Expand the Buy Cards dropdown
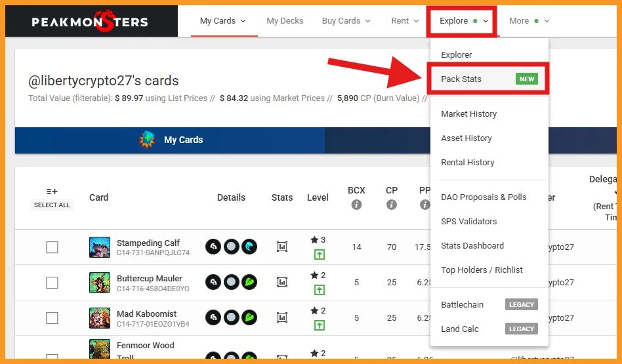Viewport: 622px width, 364px height. 346,21
